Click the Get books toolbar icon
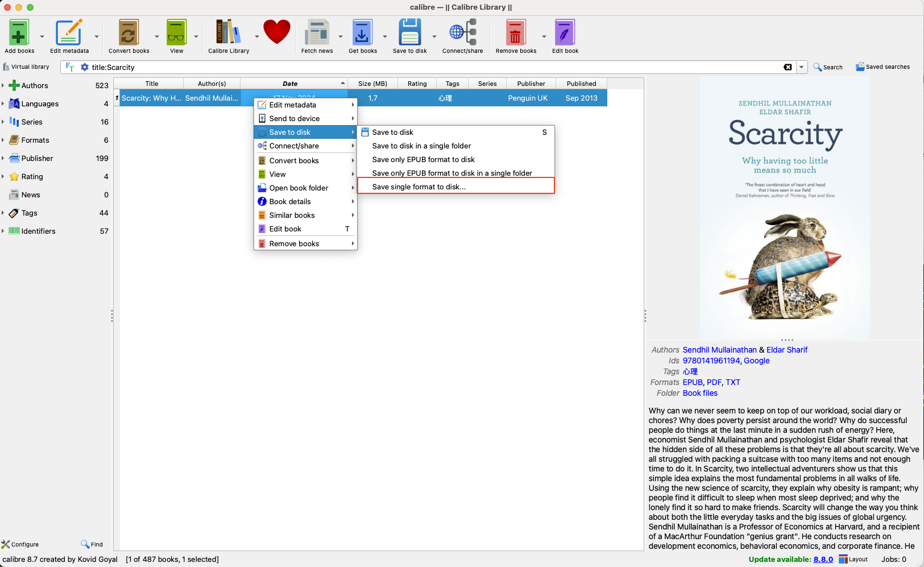The height and width of the screenshot is (567, 924). tap(362, 33)
